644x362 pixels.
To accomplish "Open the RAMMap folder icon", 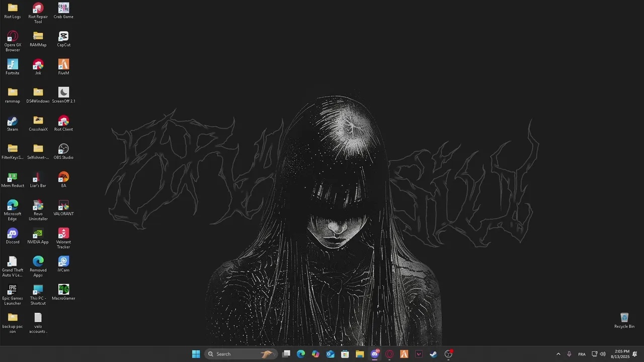I will (38, 39).
